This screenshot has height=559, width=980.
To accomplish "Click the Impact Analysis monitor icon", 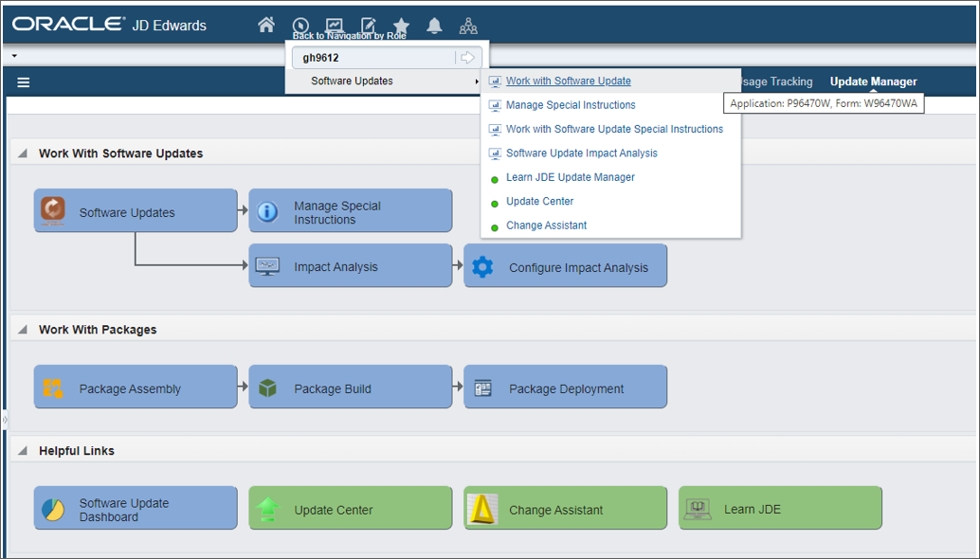I will tap(267, 266).
